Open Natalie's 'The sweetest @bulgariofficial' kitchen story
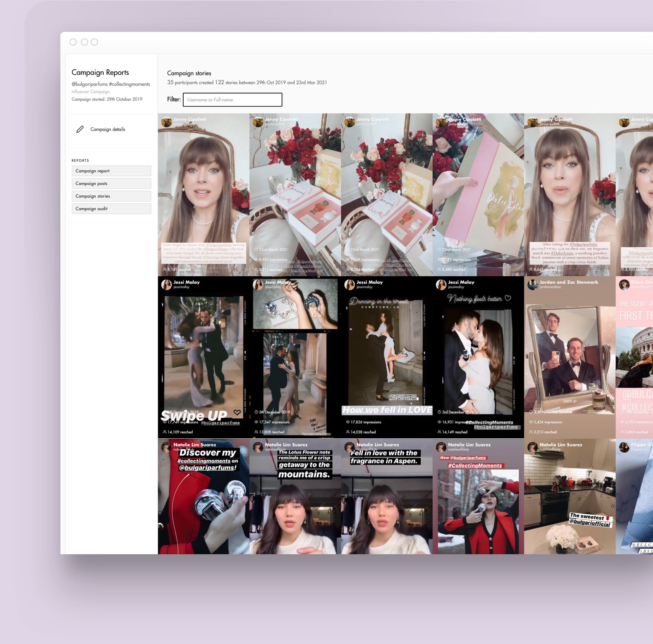The image size is (653, 644). (x=569, y=498)
